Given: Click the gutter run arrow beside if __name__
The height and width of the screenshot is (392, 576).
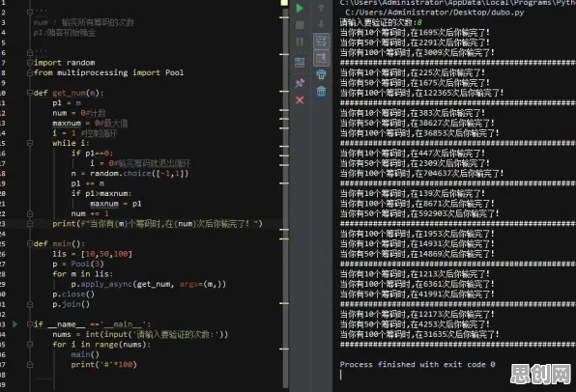Looking at the screenshot, I should [14, 324].
